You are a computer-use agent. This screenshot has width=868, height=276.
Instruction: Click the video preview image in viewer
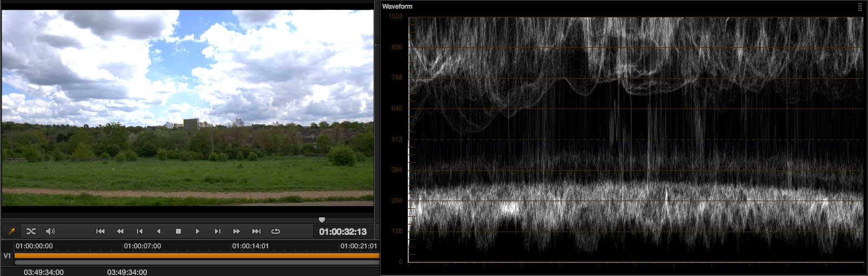point(187,108)
